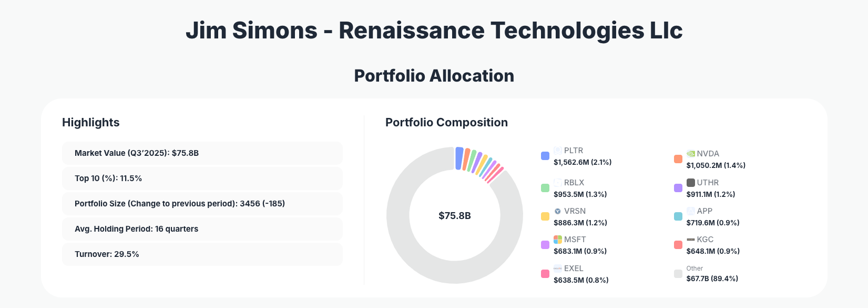Image resolution: width=868 pixels, height=308 pixels.
Task: Select the orange NVDA color swatch
Action: (x=678, y=158)
